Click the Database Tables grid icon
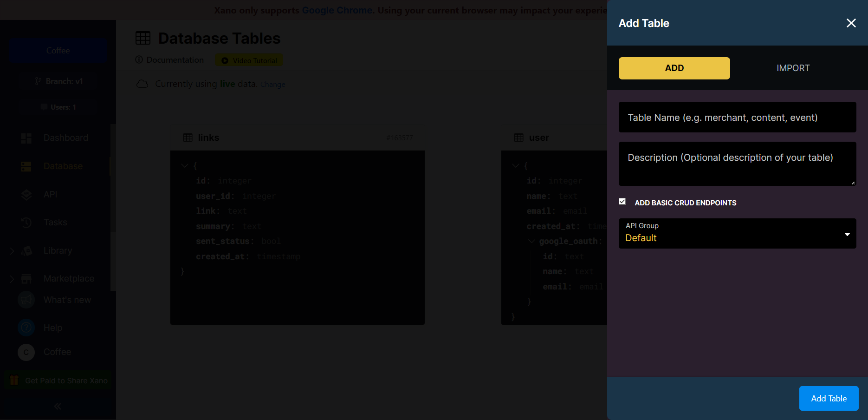Screen dimensions: 868x420 click(x=143, y=38)
